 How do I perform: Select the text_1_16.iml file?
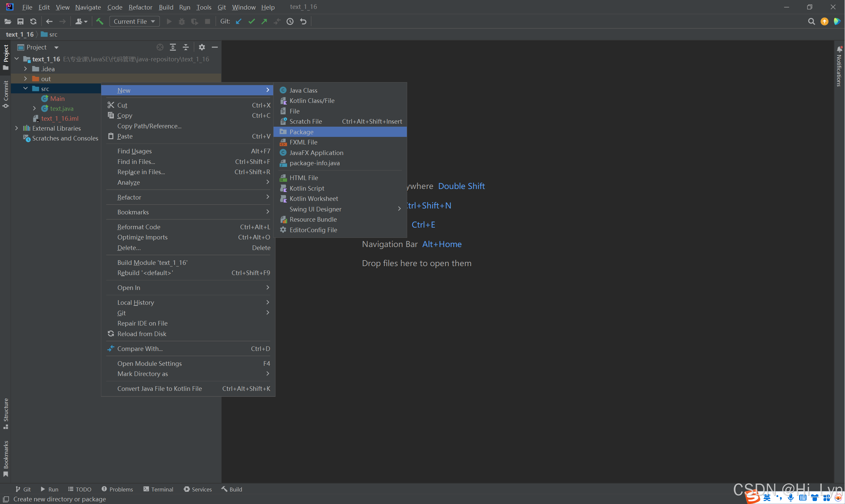pyautogui.click(x=59, y=118)
